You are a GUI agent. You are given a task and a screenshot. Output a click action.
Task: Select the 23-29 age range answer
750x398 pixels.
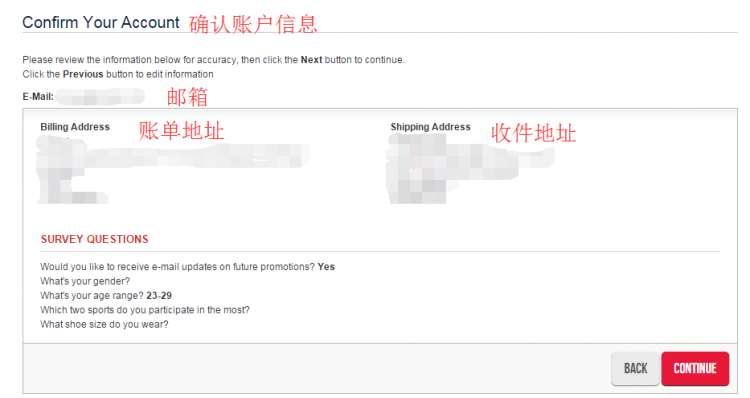tap(159, 296)
